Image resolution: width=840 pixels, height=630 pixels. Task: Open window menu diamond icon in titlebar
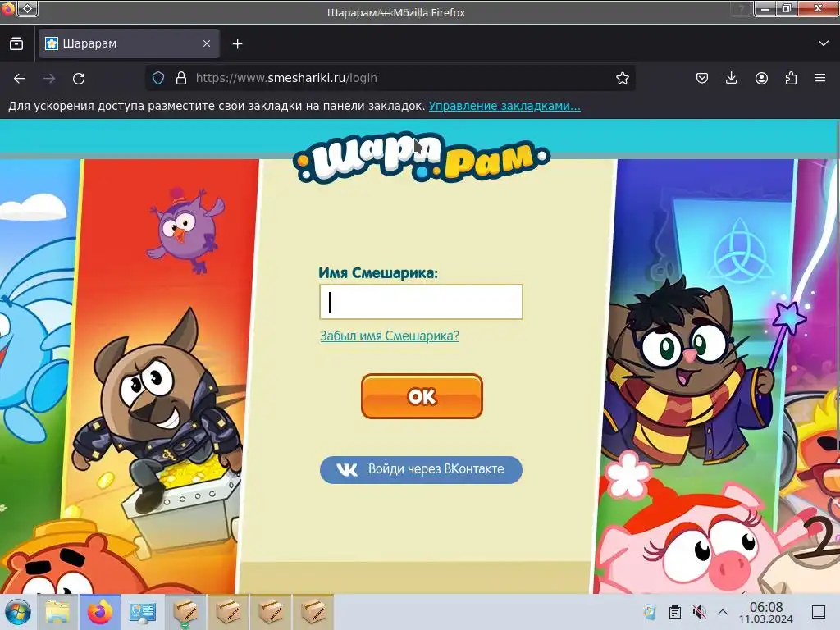point(28,8)
